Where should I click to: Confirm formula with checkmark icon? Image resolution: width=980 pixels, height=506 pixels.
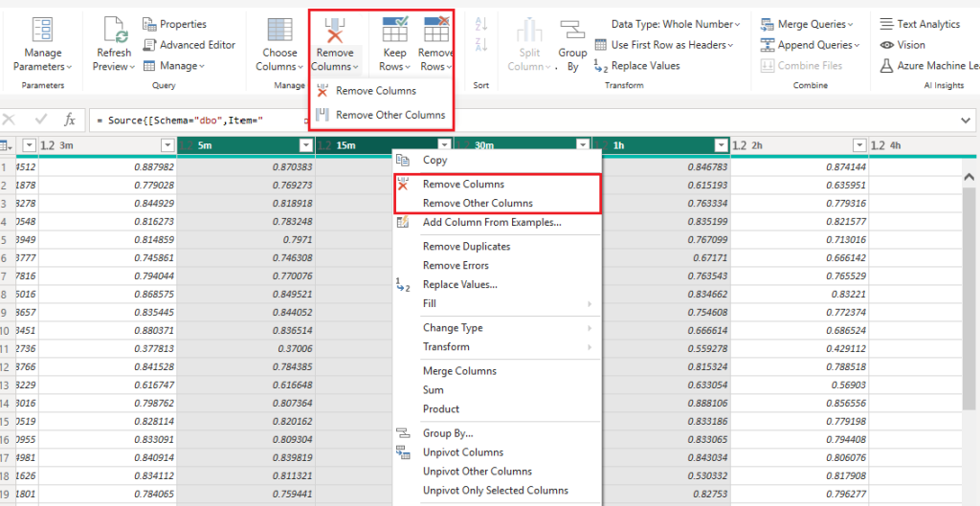[x=41, y=120]
